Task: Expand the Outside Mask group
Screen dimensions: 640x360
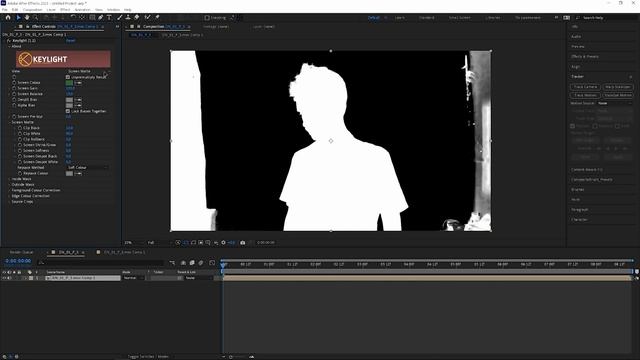Action: (10, 184)
